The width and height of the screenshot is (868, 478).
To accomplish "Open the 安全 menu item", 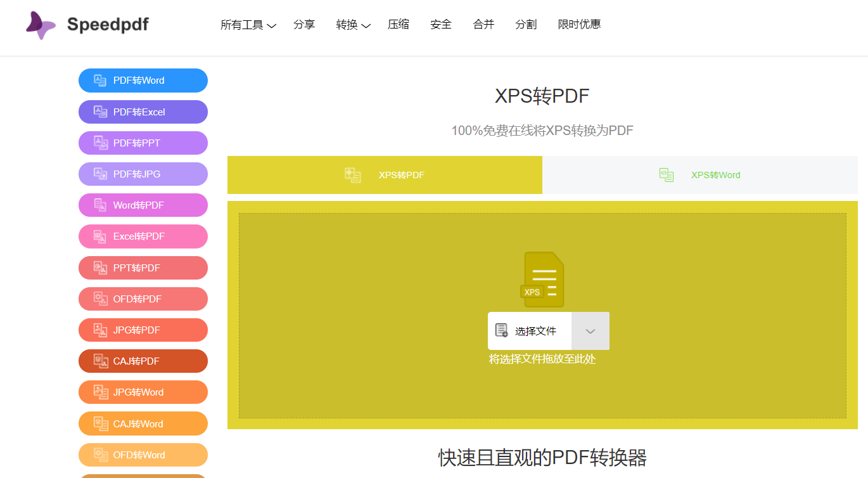I will coord(441,25).
